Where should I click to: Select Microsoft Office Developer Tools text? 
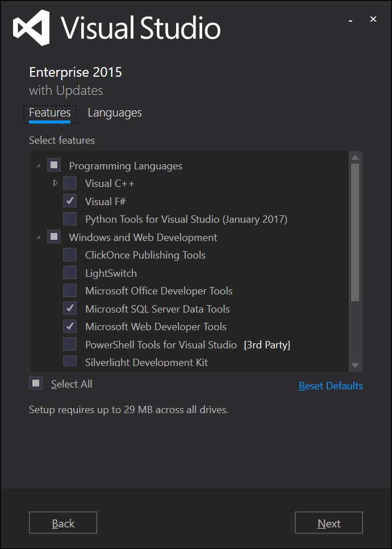coord(159,291)
